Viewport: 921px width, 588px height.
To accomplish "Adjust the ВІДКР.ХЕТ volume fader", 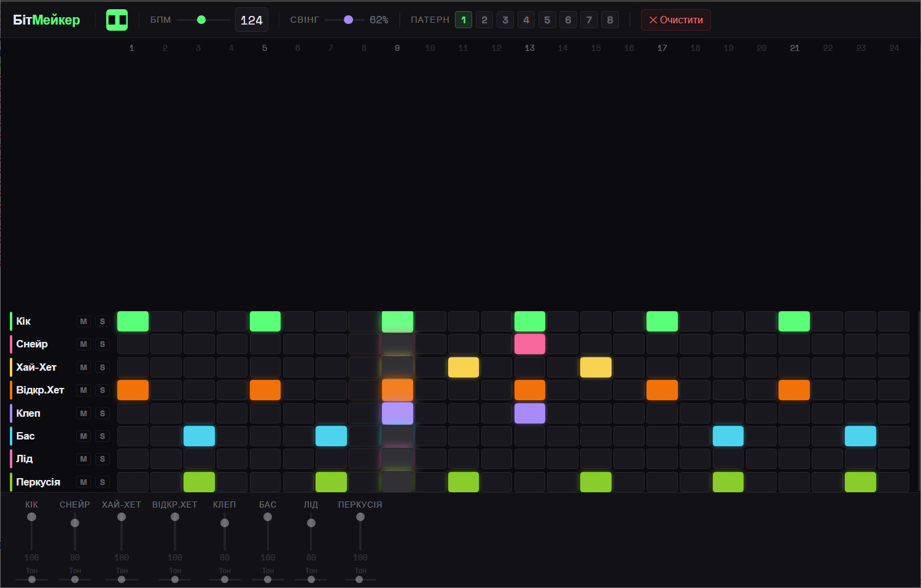I will [x=175, y=532].
